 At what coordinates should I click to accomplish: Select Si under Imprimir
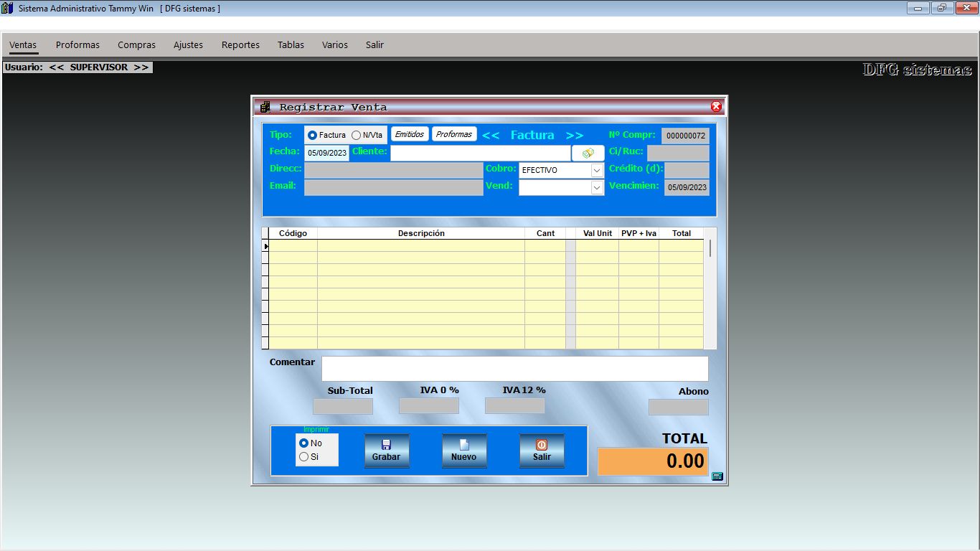[x=303, y=456]
